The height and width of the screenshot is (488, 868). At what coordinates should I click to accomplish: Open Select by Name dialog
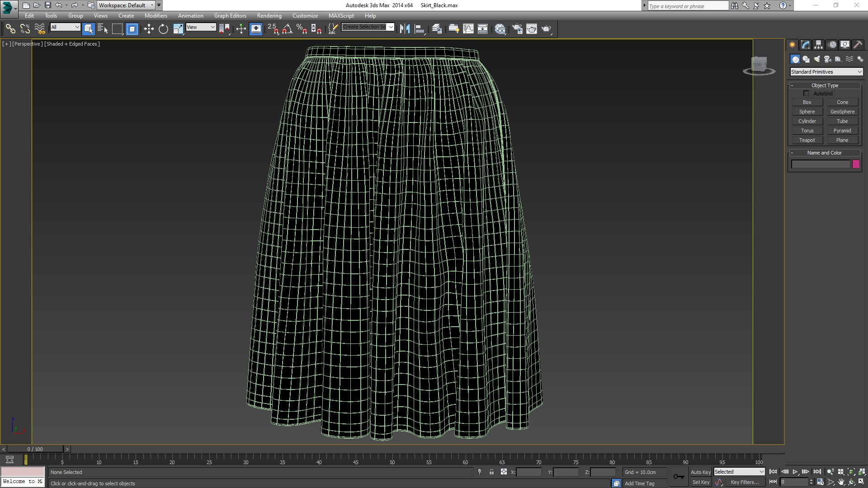coord(103,29)
